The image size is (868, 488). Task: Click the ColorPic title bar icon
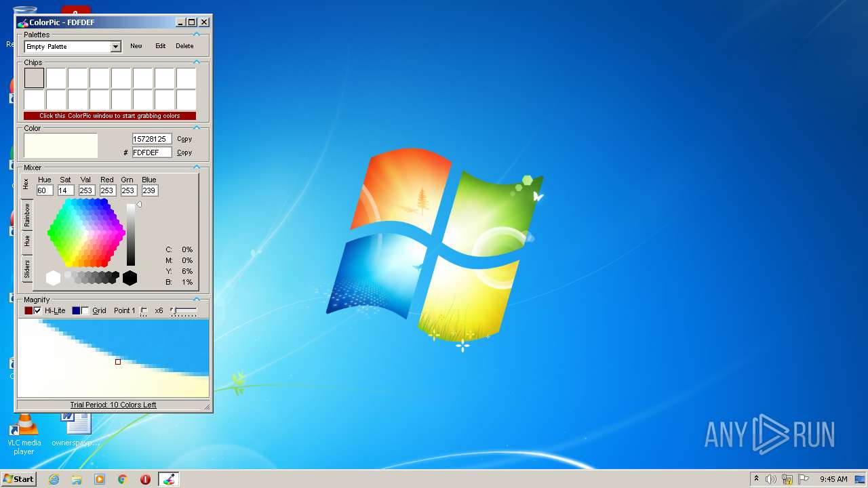(22, 22)
